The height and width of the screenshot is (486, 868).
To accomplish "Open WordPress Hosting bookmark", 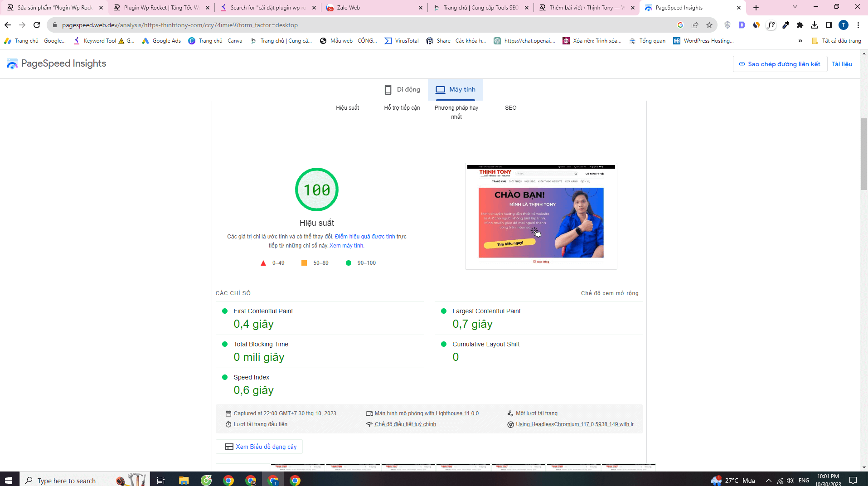I will [703, 41].
